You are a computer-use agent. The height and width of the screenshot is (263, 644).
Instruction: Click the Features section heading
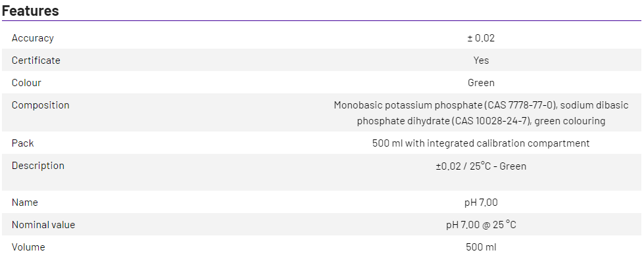point(30,11)
